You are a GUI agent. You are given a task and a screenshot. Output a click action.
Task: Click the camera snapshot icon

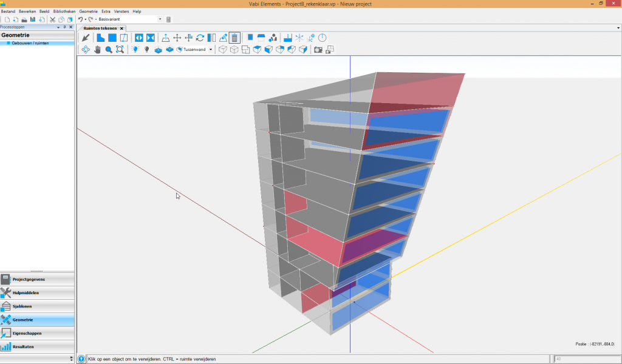pyautogui.click(x=318, y=49)
